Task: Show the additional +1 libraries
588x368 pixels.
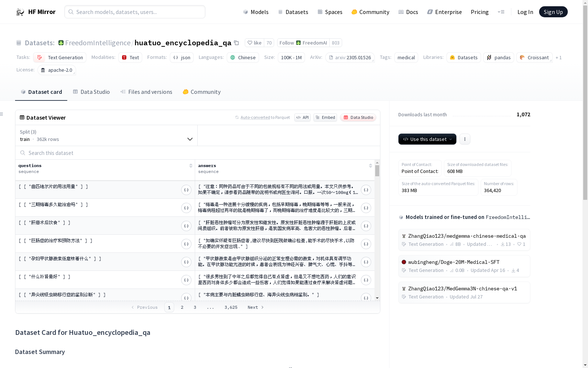Action: click(x=559, y=57)
